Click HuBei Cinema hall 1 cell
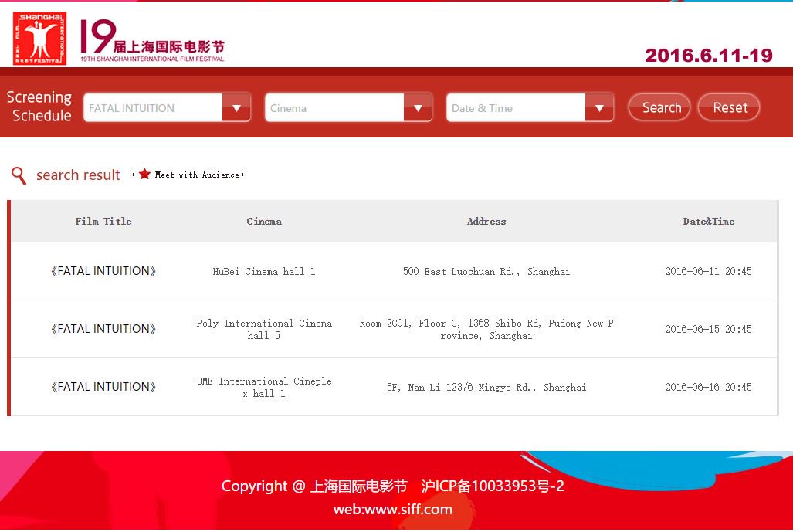This screenshot has width=793, height=532. (x=264, y=271)
